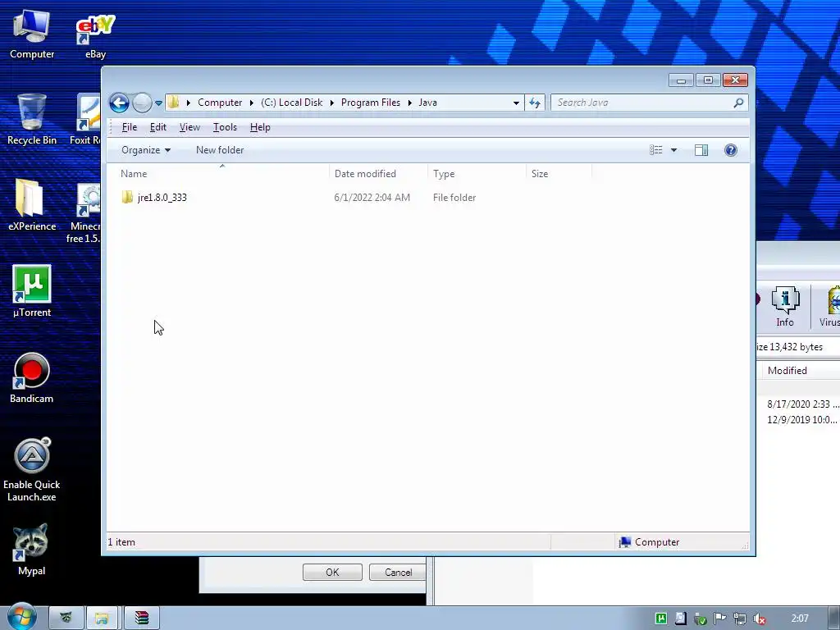Click Info icon in background archive window
Screen dimensions: 840x630
click(785, 307)
